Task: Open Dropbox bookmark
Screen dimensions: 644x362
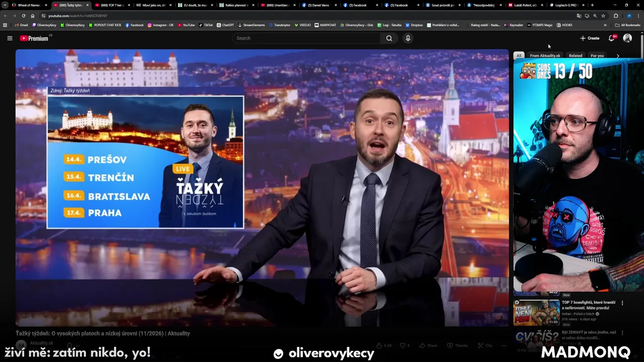Action: click(414, 25)
